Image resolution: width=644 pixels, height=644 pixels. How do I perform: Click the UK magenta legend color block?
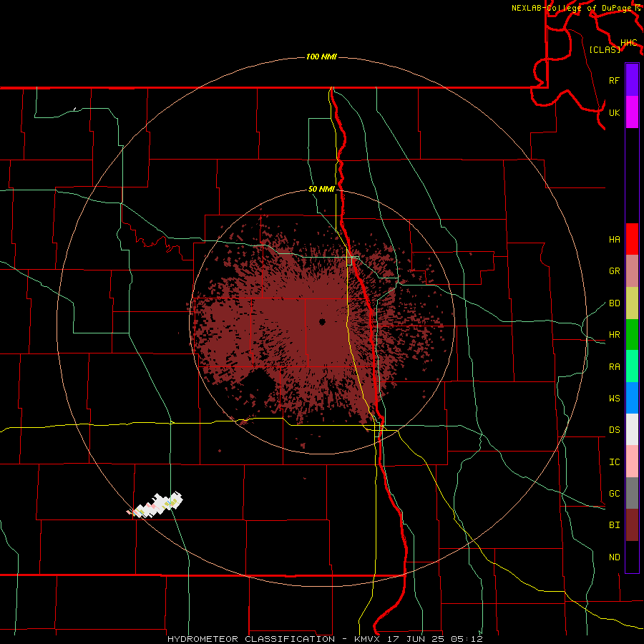tap(632, 112)
